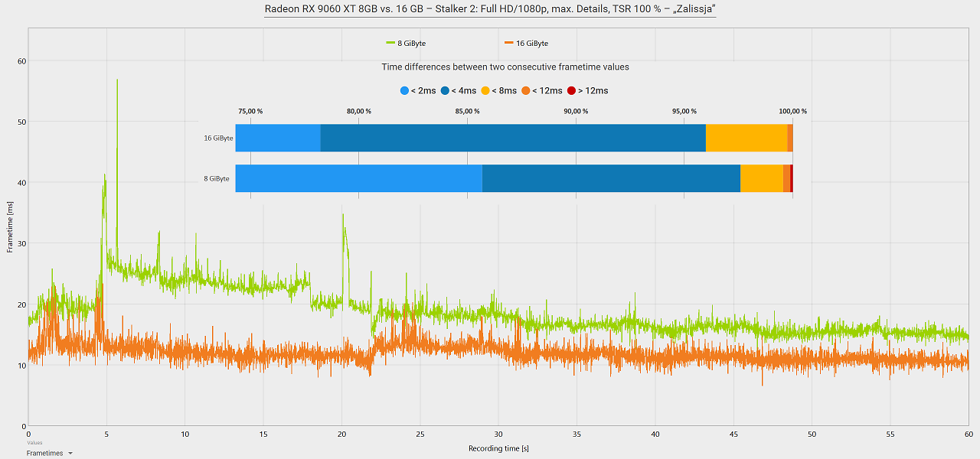The image size is (980, 459).
Task: Click the 60 tick on the frametime axis
Action: click(22, 61)
